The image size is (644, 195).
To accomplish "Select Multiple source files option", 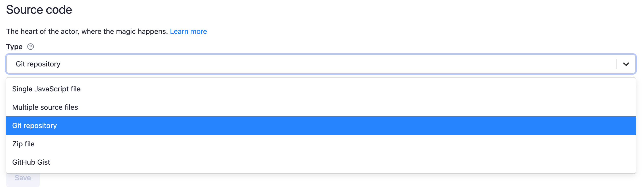I will point(45,107).
